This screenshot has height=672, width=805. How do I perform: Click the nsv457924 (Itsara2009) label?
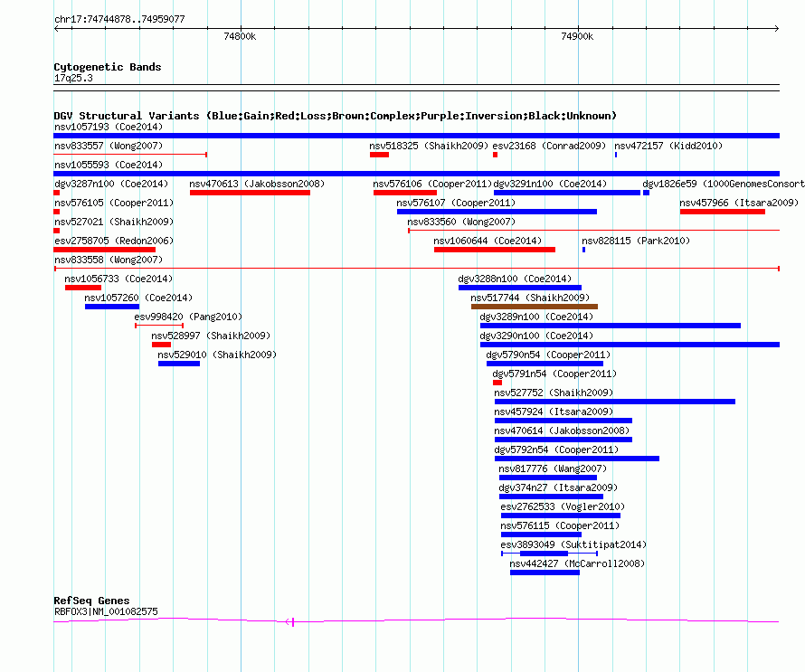554,412
